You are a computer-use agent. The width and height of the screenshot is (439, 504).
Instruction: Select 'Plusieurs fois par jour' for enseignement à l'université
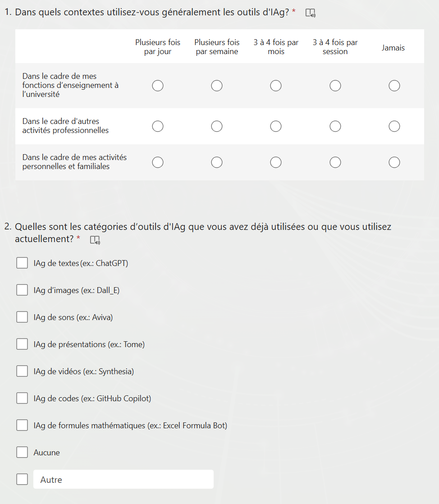tap(158, 86)
